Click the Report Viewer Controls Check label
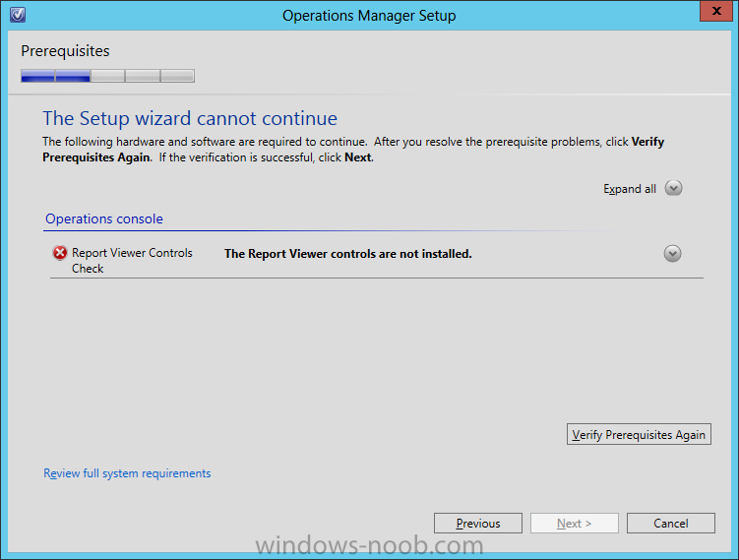This screenshot has height=560, width=739. (132, 260)
